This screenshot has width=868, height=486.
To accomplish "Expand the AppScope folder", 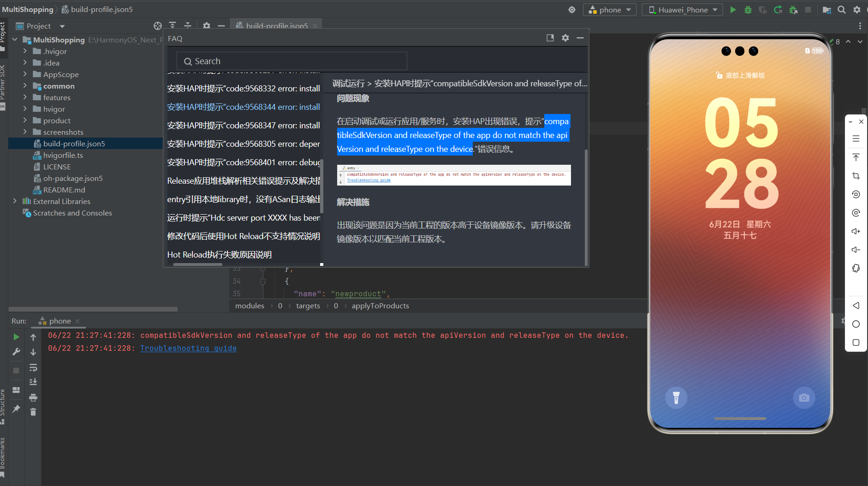I will tap(25, 74).
